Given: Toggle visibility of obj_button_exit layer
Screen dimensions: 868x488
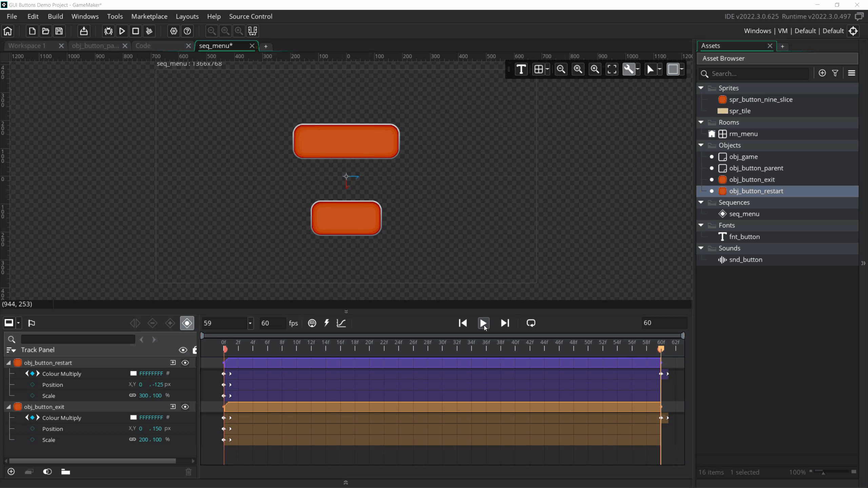Looking at the screenshot, I should coord(185,406).
